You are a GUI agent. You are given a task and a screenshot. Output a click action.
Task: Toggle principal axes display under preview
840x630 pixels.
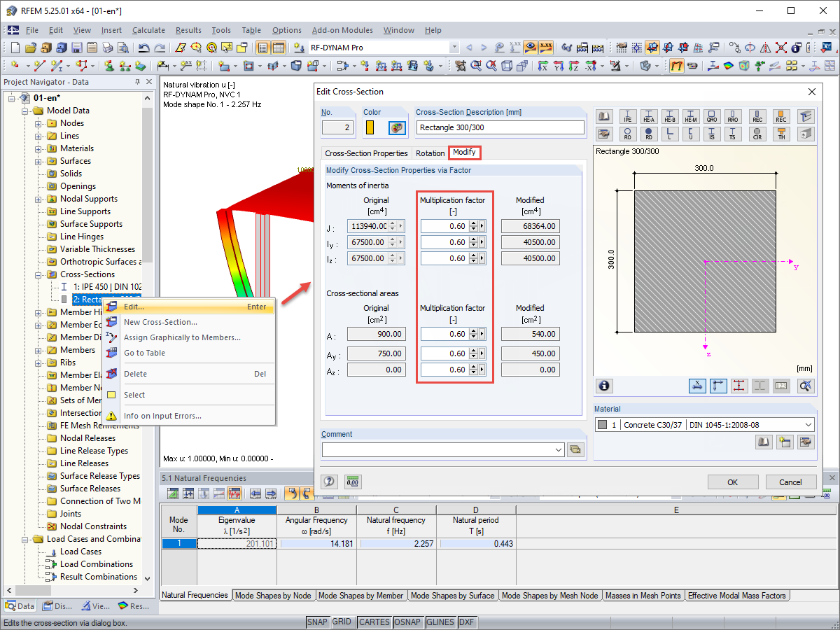coord(718,386)
